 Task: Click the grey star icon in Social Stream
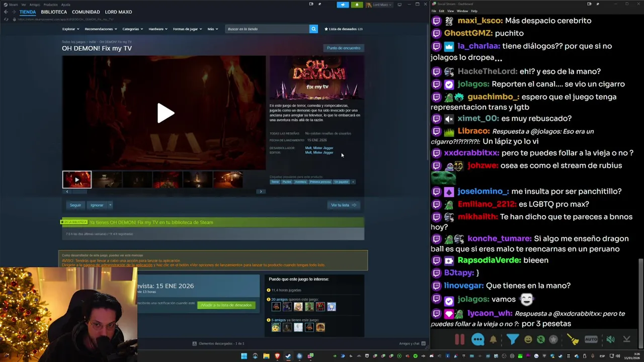pos(554,339)
